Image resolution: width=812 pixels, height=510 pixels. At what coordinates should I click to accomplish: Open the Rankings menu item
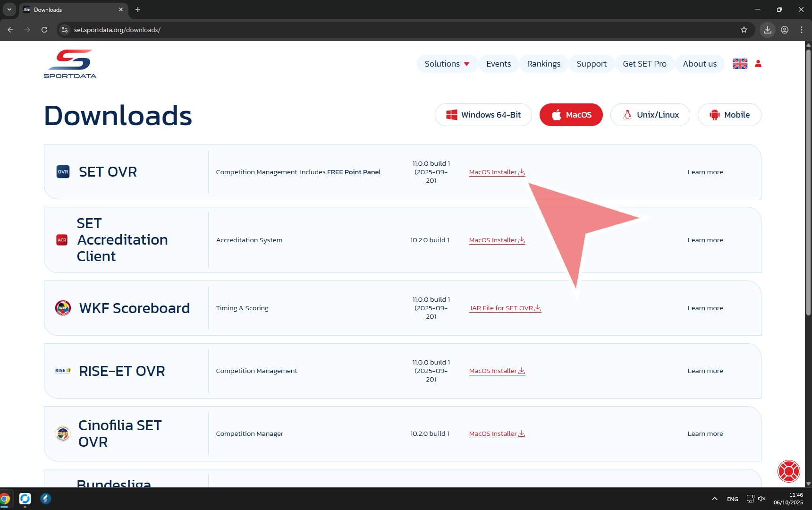[x=543, y=64]
